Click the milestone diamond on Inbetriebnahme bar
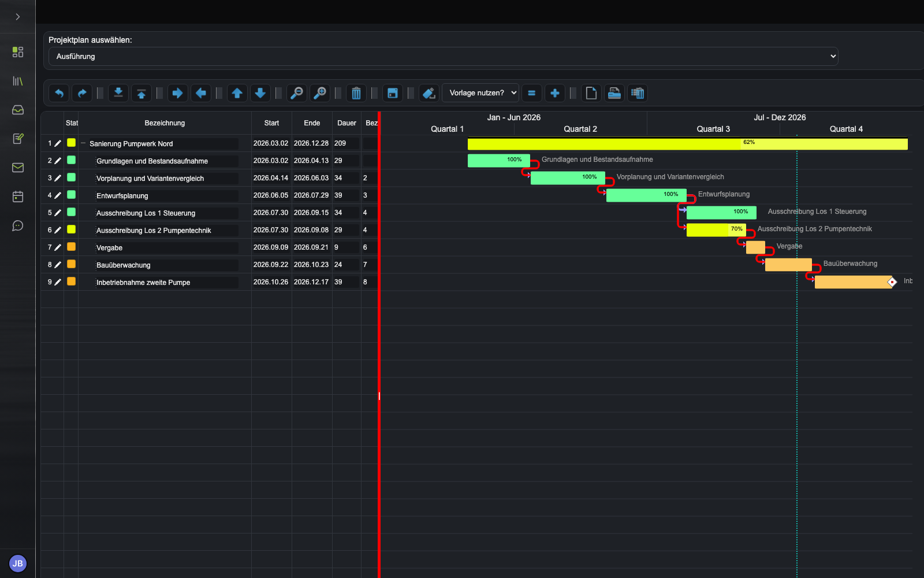924x578 pixels. pyautogui.click(x=892, y=282)
